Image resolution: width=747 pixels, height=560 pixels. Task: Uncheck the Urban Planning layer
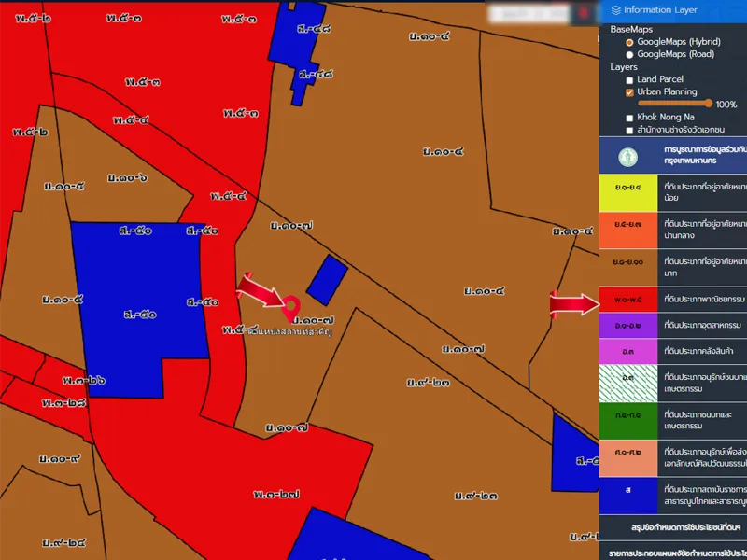pos(629,92)
